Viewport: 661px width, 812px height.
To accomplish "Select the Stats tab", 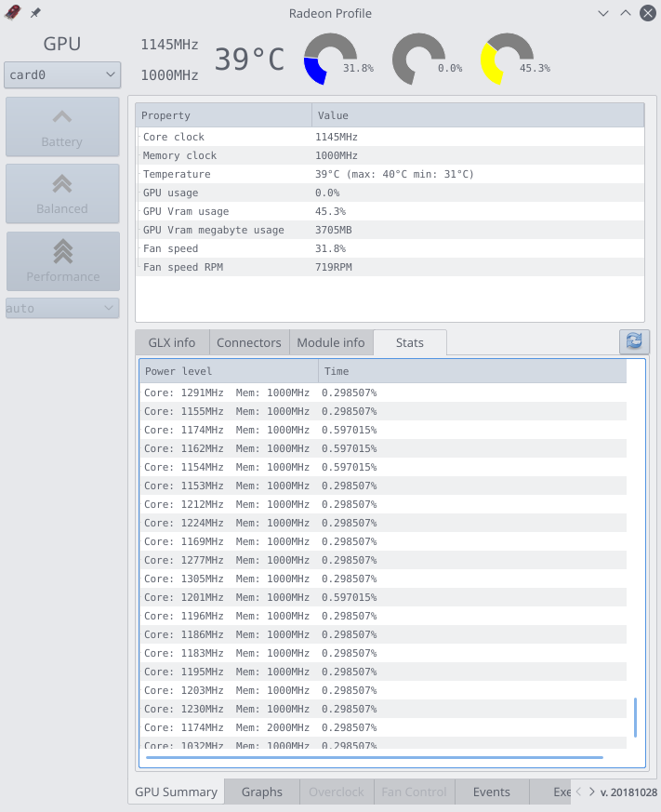I will click(x=409, y=343).
